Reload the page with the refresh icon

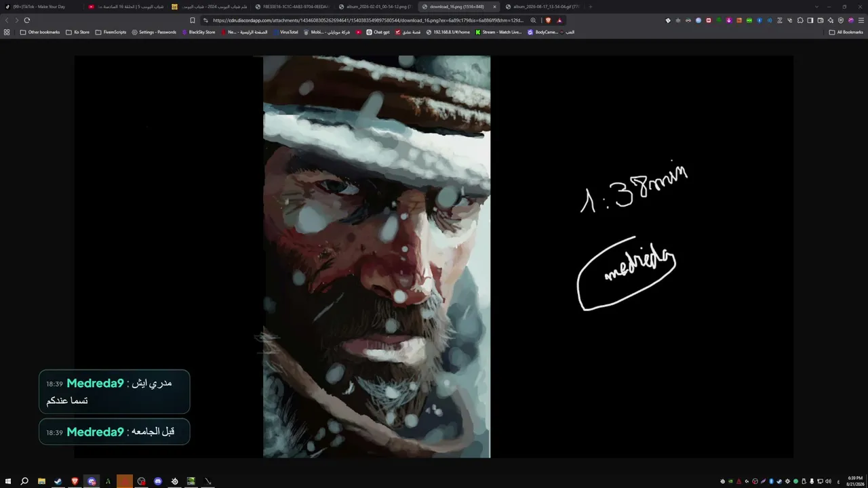(x=27, y=20)
